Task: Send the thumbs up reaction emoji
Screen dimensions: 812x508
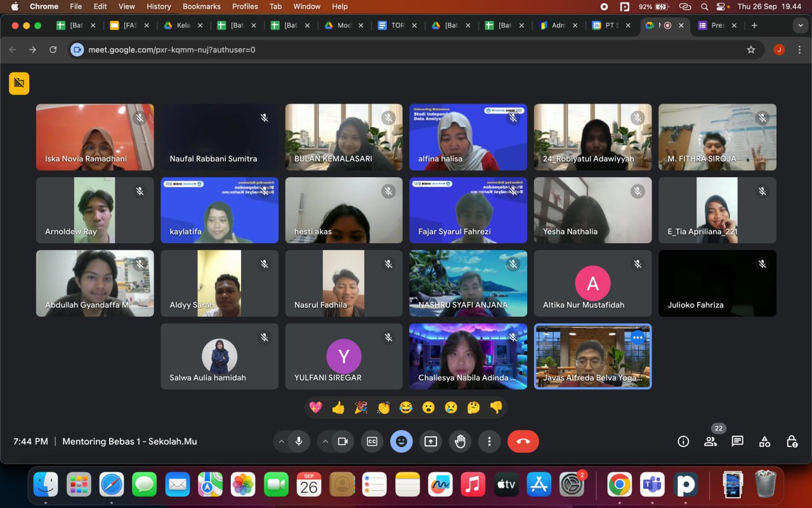Action: tap(338, 408)
